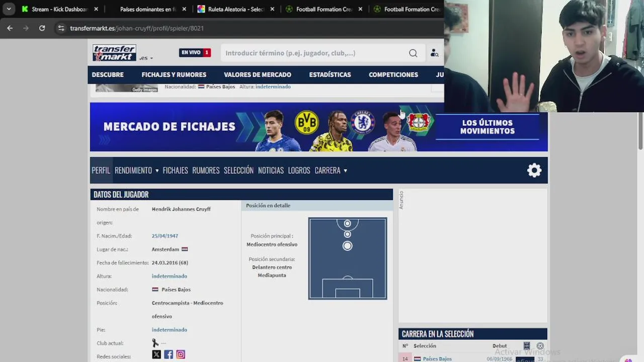Select the SELECCIÓN player tab
Screen dimensions: 644x362
point(238,170)
